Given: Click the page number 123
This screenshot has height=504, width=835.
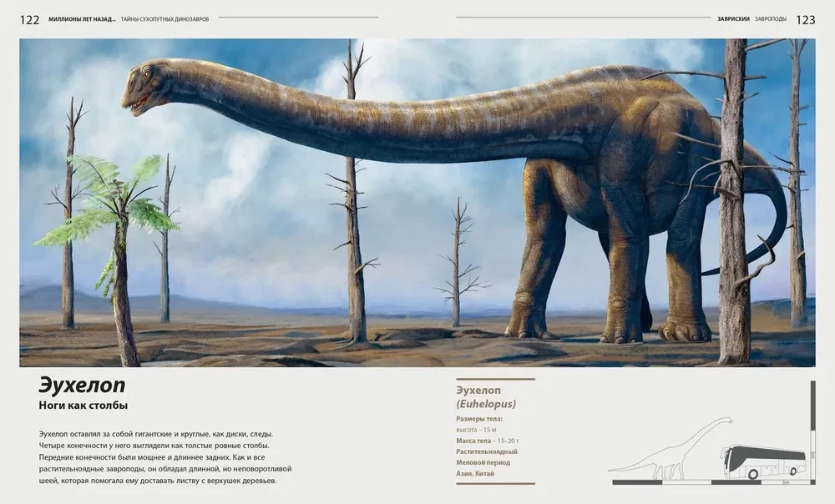Looking at the screenshot, I should 805,20.
